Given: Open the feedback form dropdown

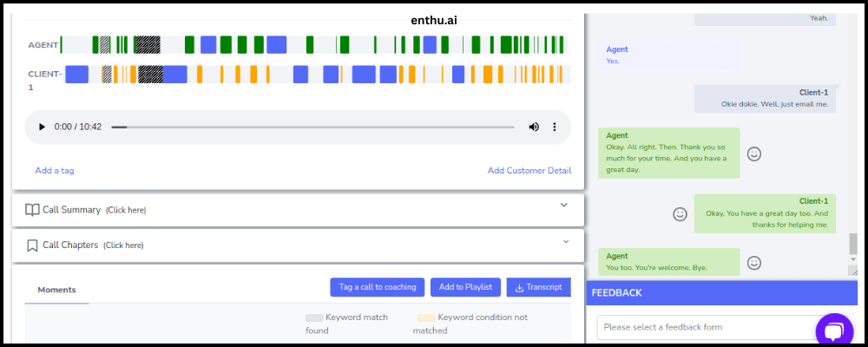Looking at the screenshot, I should [714, 327].
